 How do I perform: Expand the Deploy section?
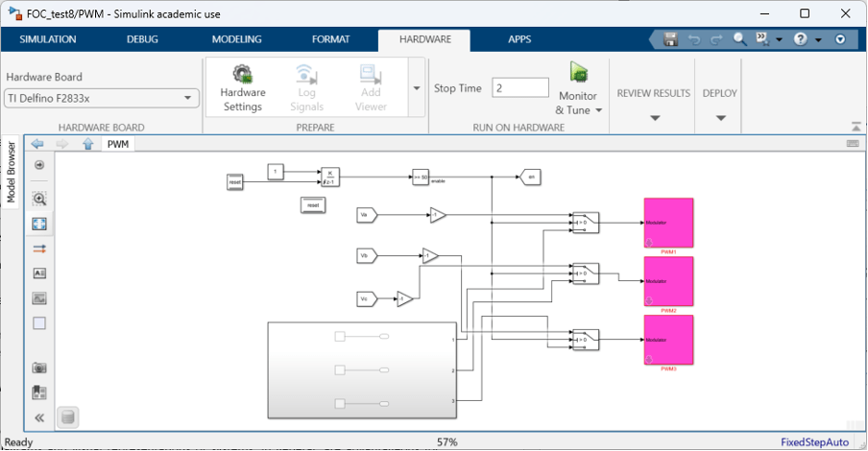click(720, 118)
